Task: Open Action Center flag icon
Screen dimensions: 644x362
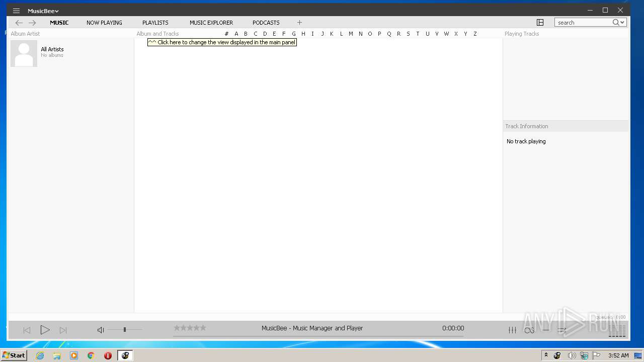Action: pyautogui.click(x=597, y=355)
